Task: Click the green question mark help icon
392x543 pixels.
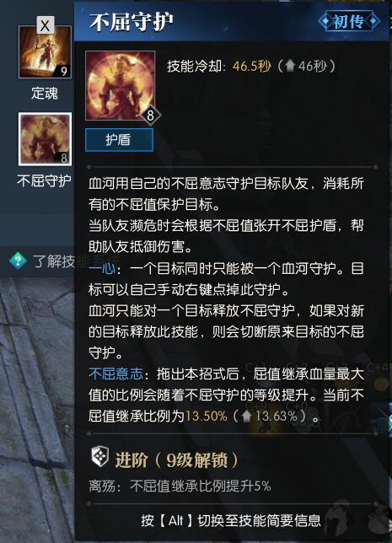Action: tap(18, 261)
